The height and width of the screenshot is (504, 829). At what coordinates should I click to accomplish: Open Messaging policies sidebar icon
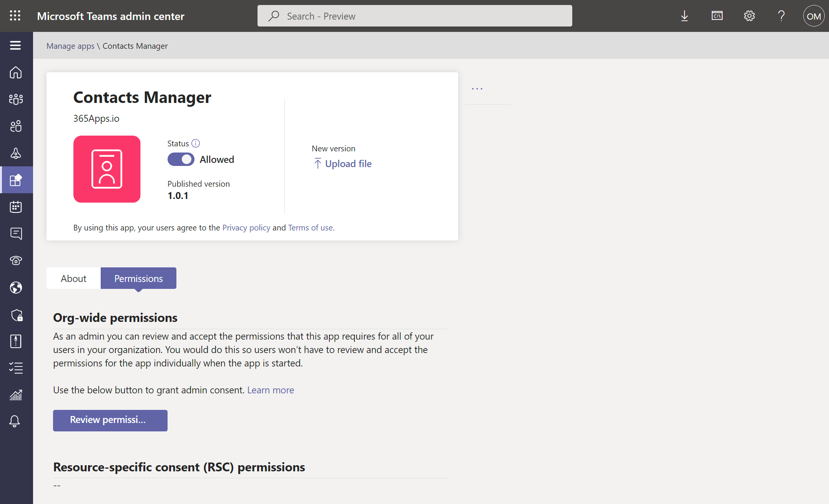click(x=16, y=234)
